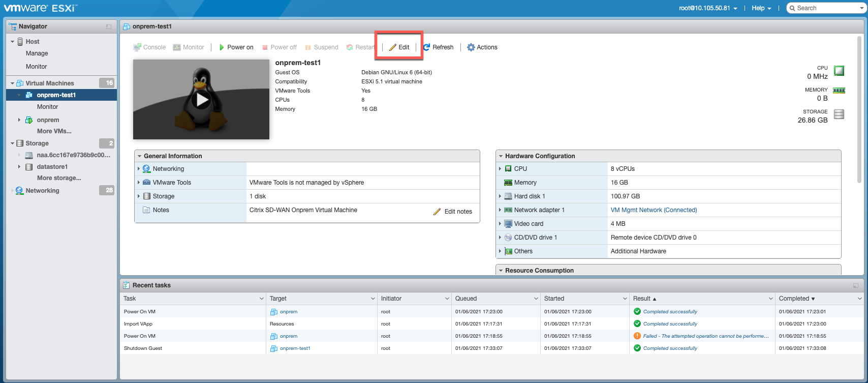Select Manage under Host

(37, 53)
